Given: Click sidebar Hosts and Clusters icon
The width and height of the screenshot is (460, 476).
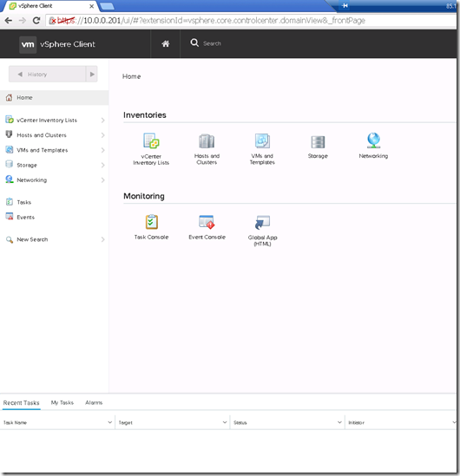Looking at the screenshot, I should pyautogui.click(x=10, y=134).
